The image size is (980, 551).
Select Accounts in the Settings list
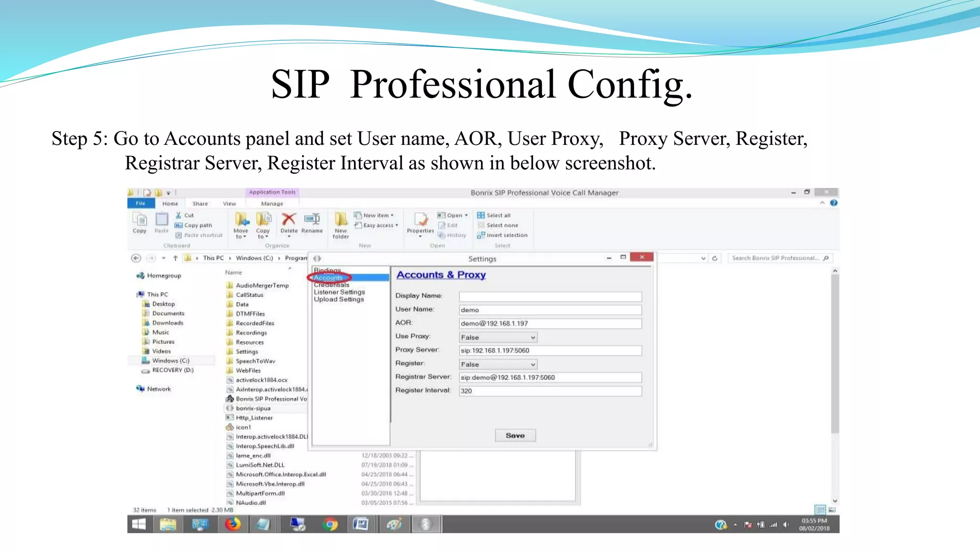click(351, 277)
